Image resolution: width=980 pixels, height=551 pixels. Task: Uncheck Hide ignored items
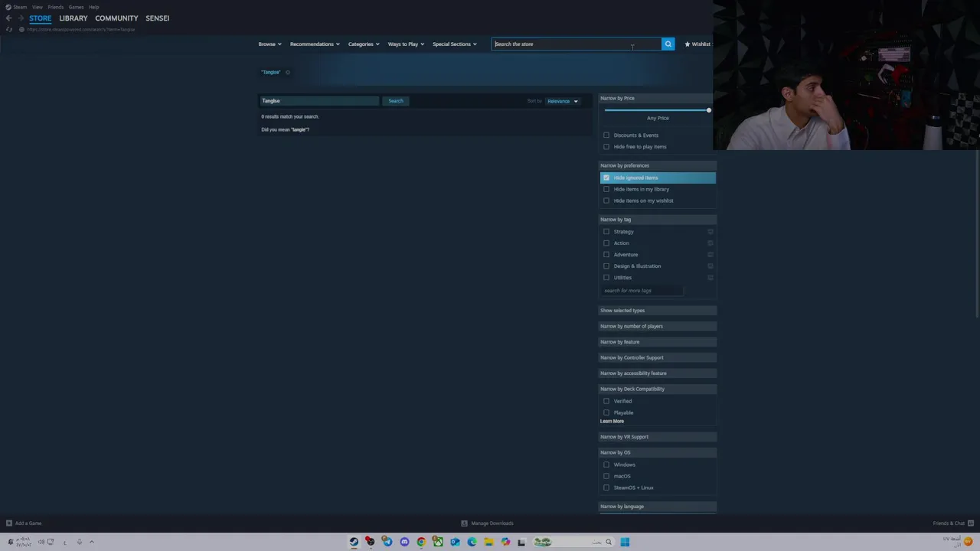coord(606,178)
